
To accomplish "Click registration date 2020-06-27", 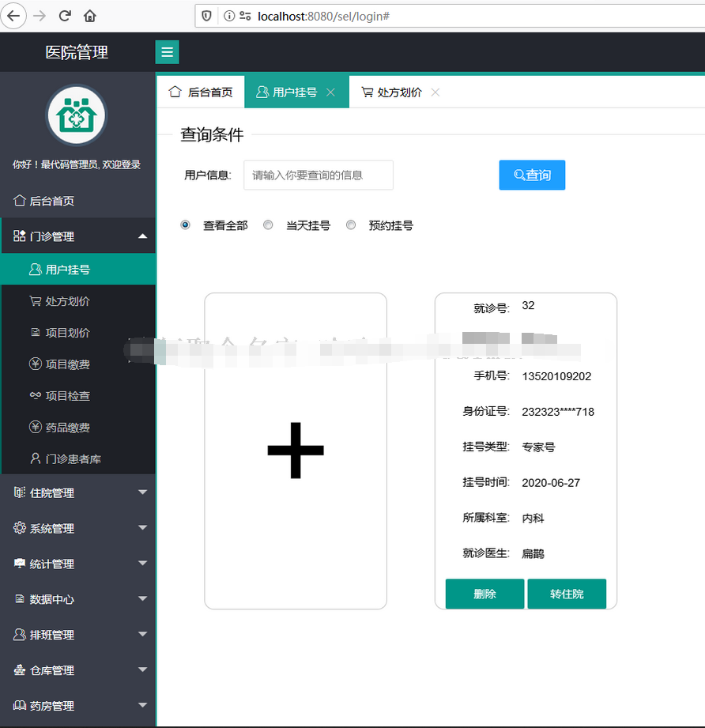I will point(551,483).
